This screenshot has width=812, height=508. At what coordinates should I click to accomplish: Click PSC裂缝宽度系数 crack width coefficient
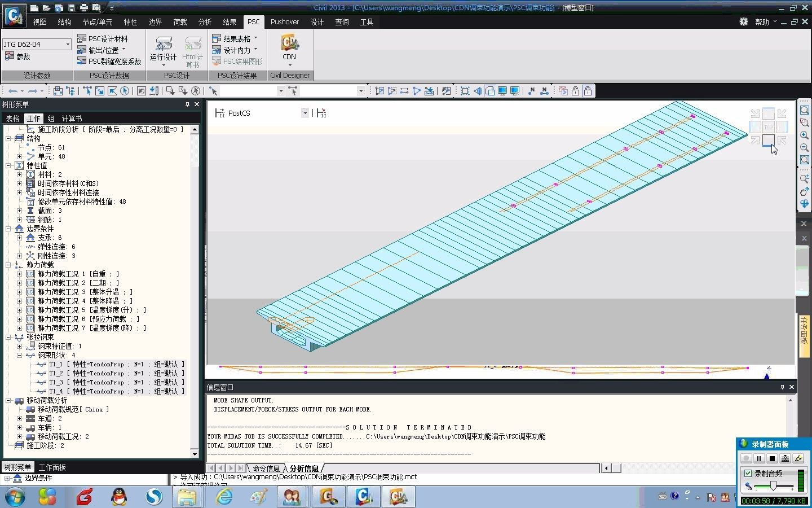(109, 62)
